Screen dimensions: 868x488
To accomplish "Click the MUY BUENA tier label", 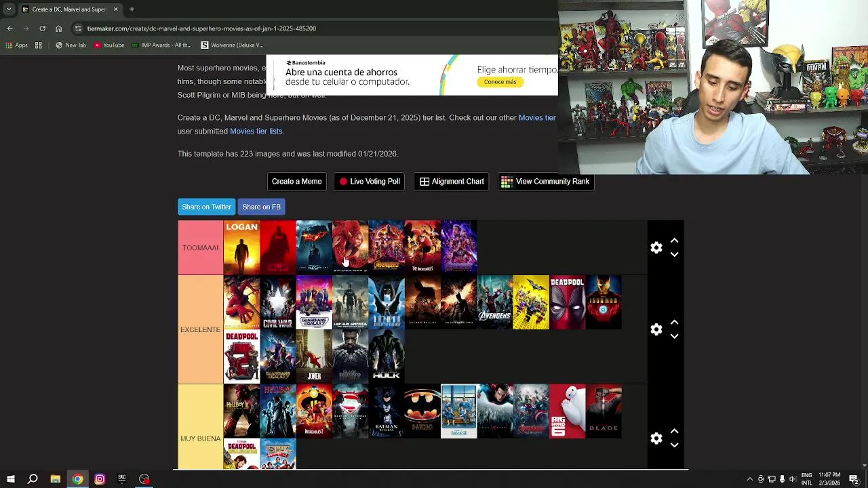I will point(200,439).
